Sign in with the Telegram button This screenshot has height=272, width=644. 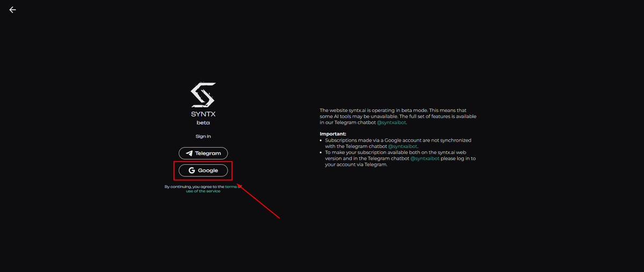[x=203, y=153]
